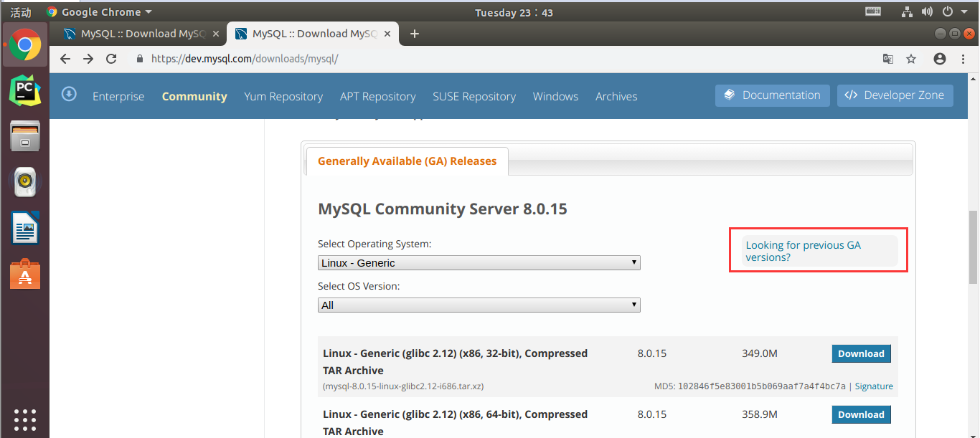Screen dimensions: 980x438
Task: Click version 8.0.15 in the 32-bit row
Action: [651, 353]
